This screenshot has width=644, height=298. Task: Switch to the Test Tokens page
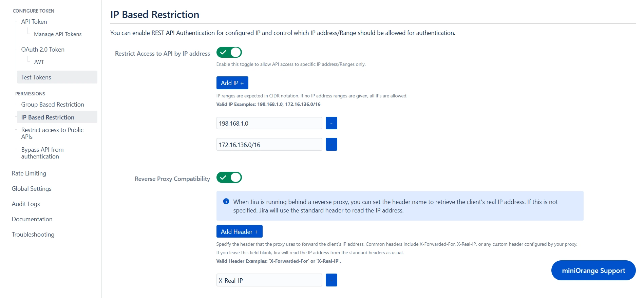pyautogui.click(x=36, y=77)
